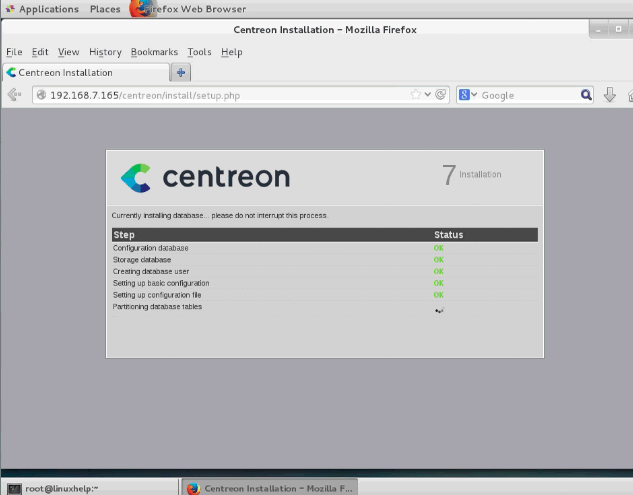Click the browser back arrow button
The width and height of the screenshot is (633, 495).
pyautogui.click(x=15, y=95)
